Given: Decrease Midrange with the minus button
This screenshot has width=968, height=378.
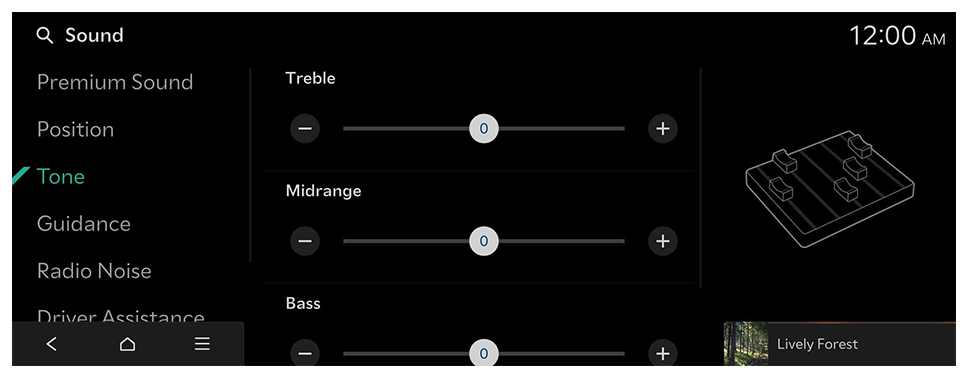Looking at the screenshot, I should [305, 241].
